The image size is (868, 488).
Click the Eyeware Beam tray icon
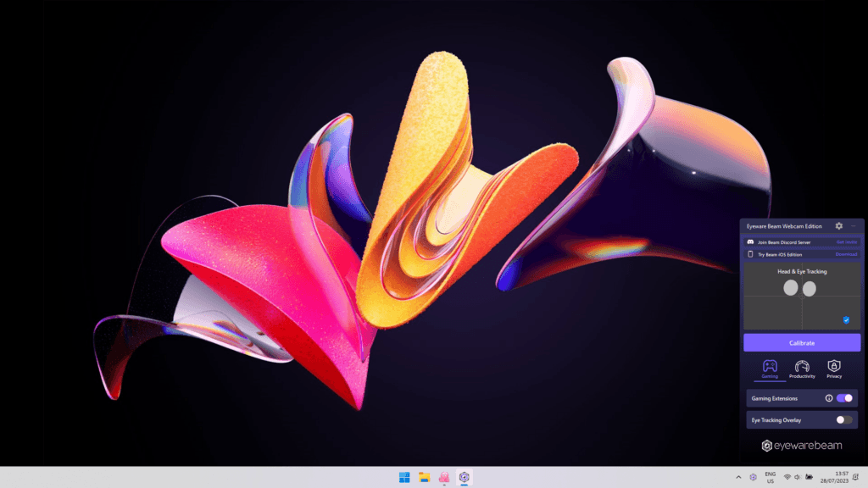753,477
